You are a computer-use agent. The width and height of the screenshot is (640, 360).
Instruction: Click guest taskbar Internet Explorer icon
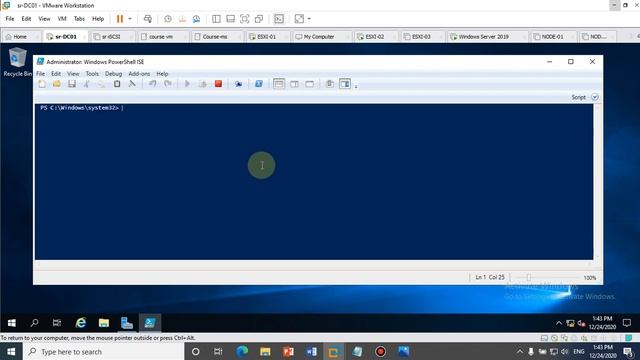[x=81, y=323]
